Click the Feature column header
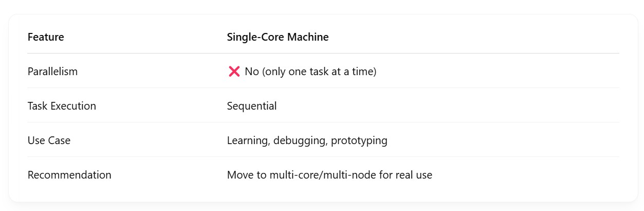The image size is (644, 211). (46, 37)
